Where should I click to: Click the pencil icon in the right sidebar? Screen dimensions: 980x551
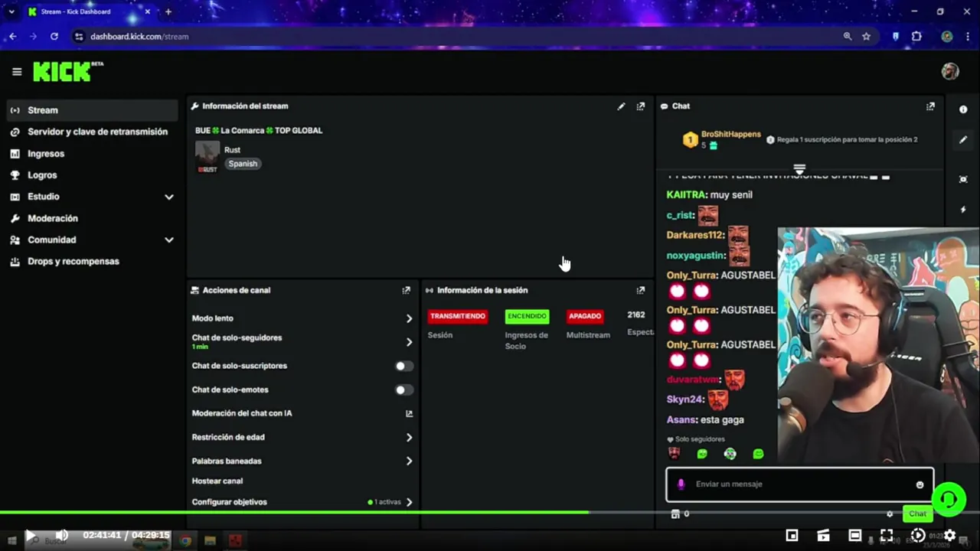pos(963,140)
